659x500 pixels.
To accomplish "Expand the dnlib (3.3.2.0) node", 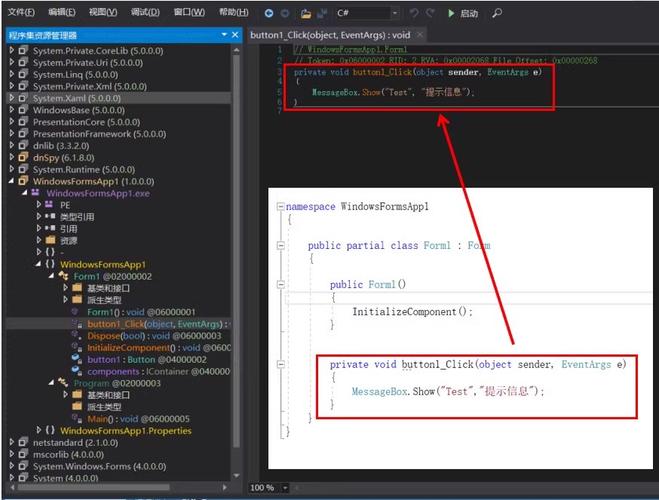I will pyautogui.click(x=12, y=145).
